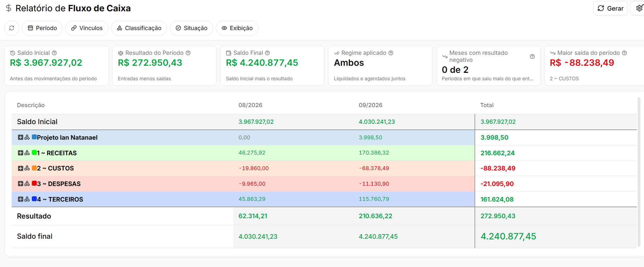Click the 08/2026 column header

click(x=251, y=105)
